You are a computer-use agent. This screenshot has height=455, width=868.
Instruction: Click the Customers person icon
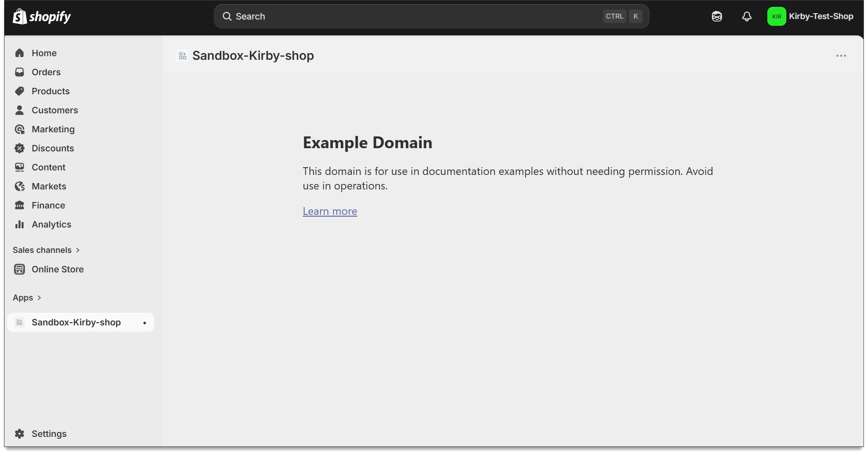point(20,110)
